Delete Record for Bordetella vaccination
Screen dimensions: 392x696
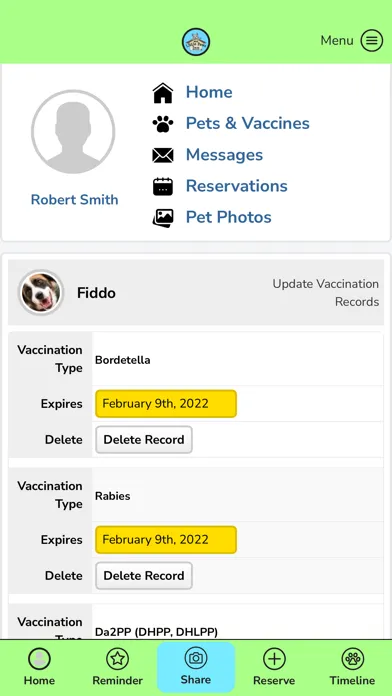coord(144,439)
